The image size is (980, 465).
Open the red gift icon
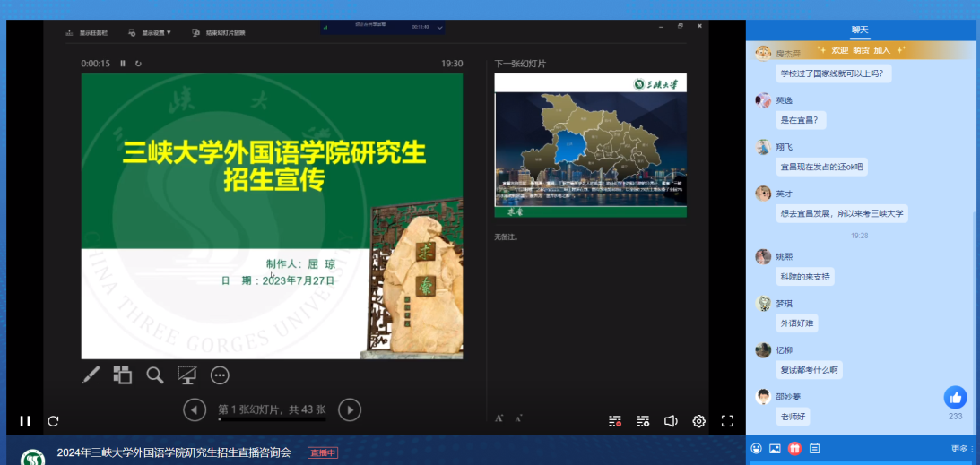[794, 448]
